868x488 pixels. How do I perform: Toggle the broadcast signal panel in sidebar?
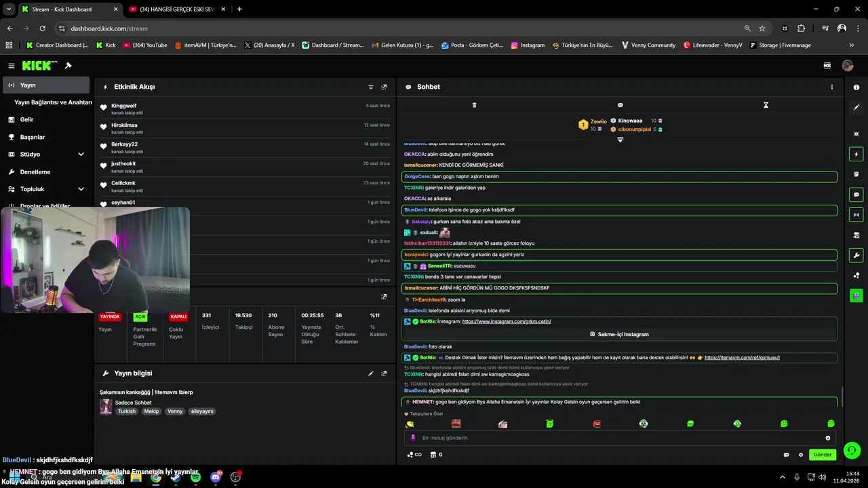856,215
